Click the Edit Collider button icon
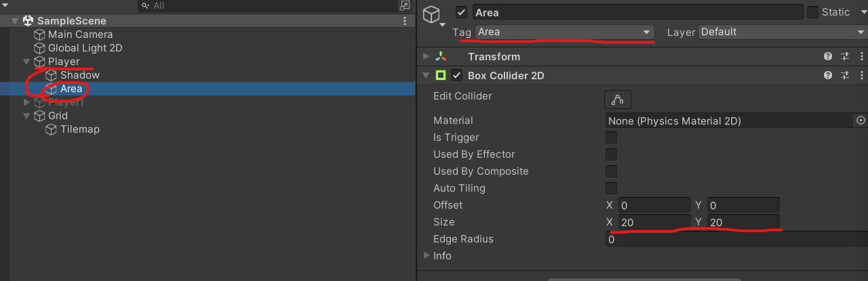 click(617, 100)
